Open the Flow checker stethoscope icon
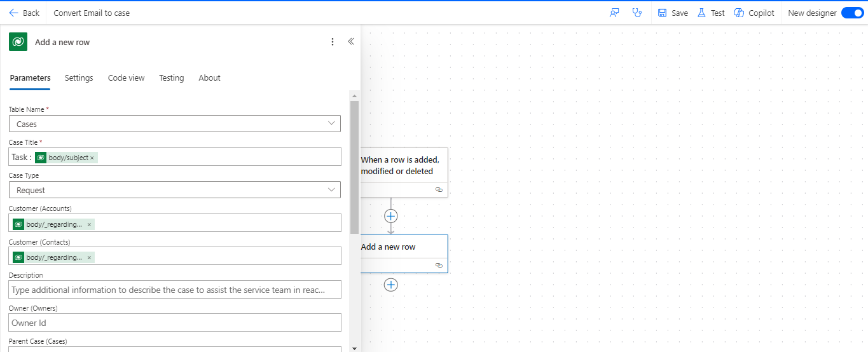 tap(637, 13)
